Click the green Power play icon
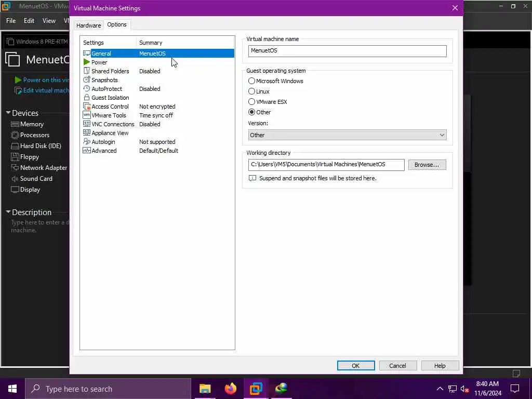Image resolution: width=532 pixels, height=399 pixels. (x=87, y=62)
